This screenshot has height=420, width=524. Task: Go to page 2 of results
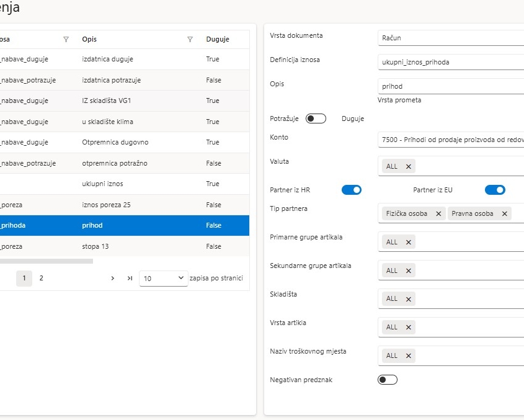pyautogui.click(x=42, y=279)
